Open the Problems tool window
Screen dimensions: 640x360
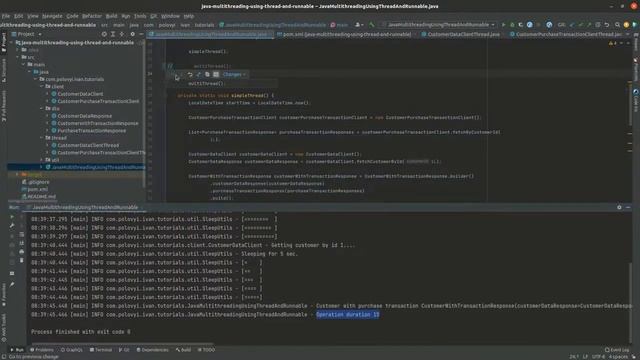(42, 350)
